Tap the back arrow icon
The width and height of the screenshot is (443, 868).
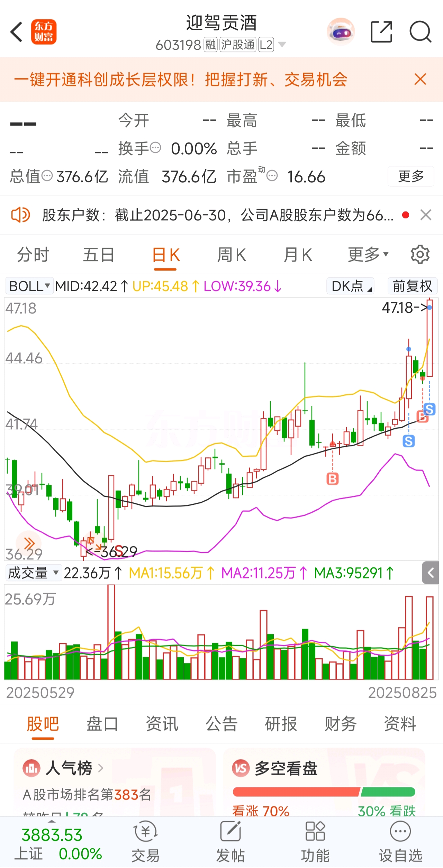(17, 32)
